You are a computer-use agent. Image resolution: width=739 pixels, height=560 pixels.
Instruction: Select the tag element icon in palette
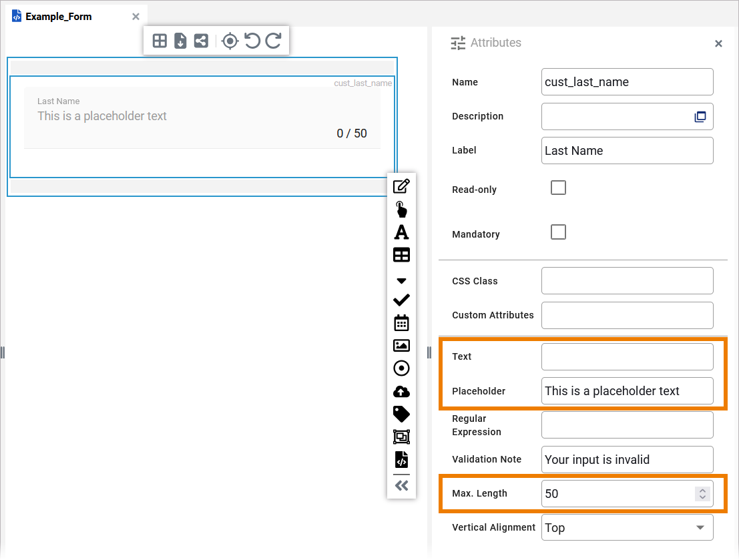point(401,414)
